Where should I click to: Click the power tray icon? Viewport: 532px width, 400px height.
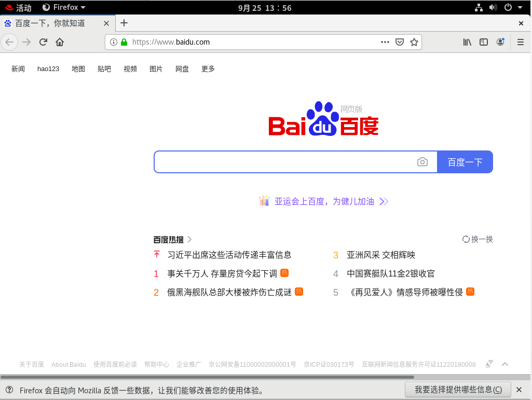tap(508, 7)
